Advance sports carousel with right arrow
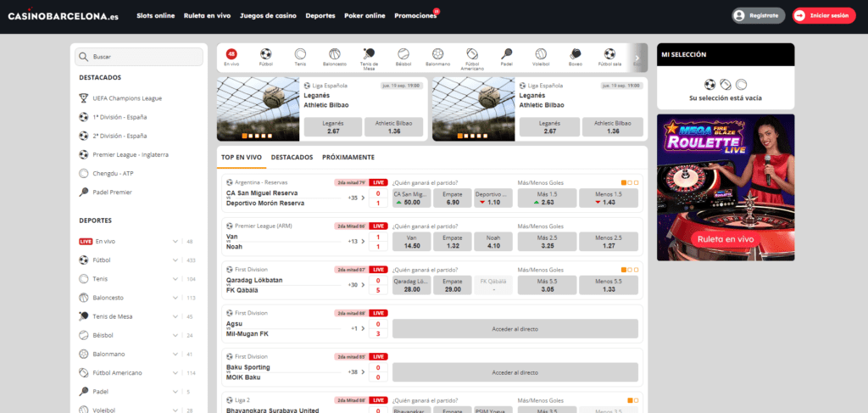868x413 pixels. [637, 58]
